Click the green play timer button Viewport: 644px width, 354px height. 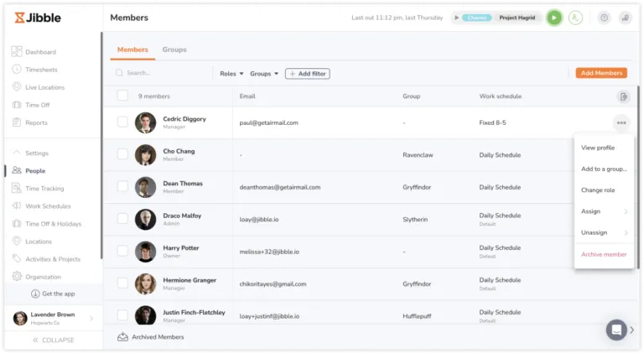553,18
